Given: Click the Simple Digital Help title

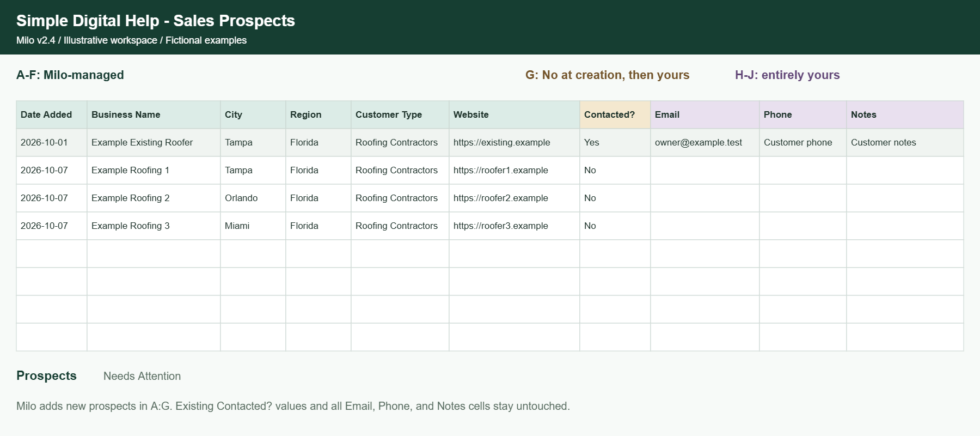Looking at the screenshot, I should pos(156,21).
